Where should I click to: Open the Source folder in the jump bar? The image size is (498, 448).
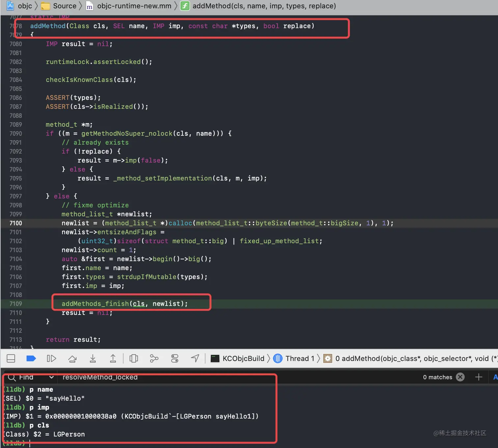pos(59,6)
